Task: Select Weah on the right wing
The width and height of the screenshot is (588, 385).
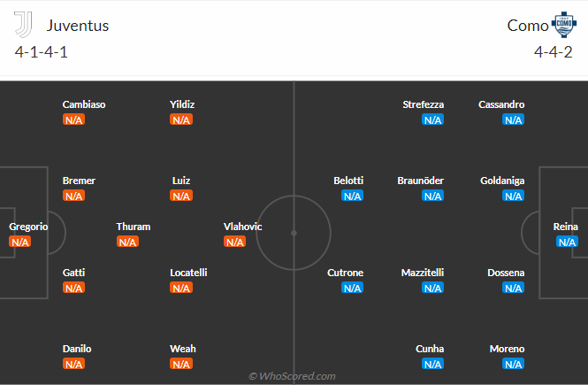Action: (183, 349)
